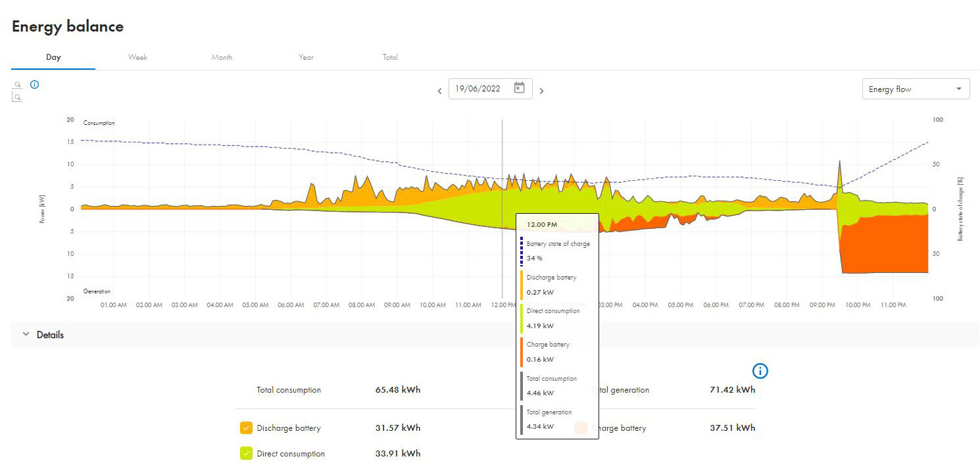Open the Total tab
Screen dimensions: 980x467
pyautogui.click(x=390, y=57)
